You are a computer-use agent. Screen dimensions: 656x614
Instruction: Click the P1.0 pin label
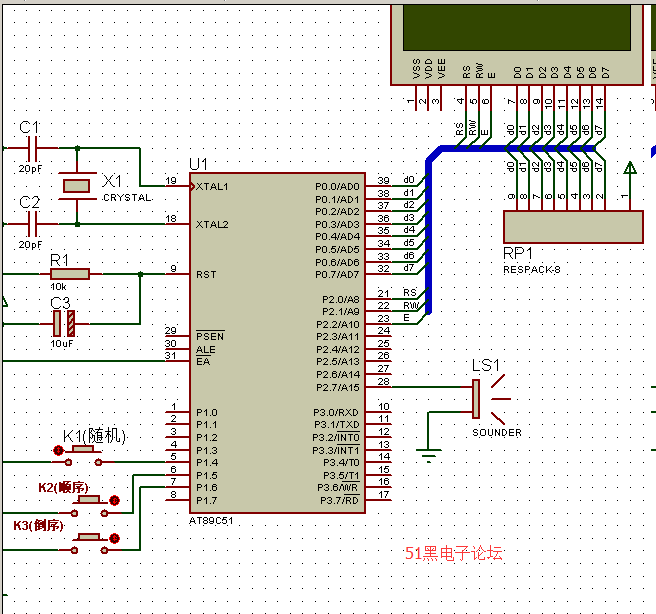tap(207, 412)
